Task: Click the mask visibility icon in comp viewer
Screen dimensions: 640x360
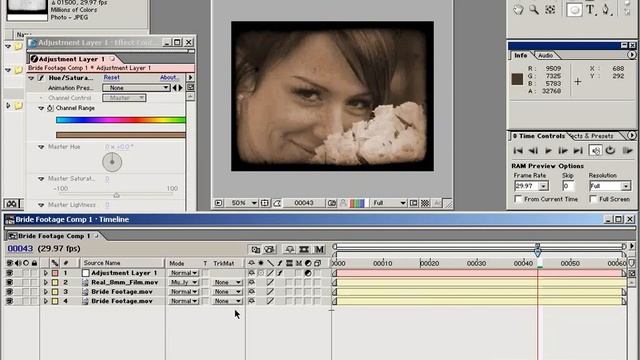Action: point(277,203)
